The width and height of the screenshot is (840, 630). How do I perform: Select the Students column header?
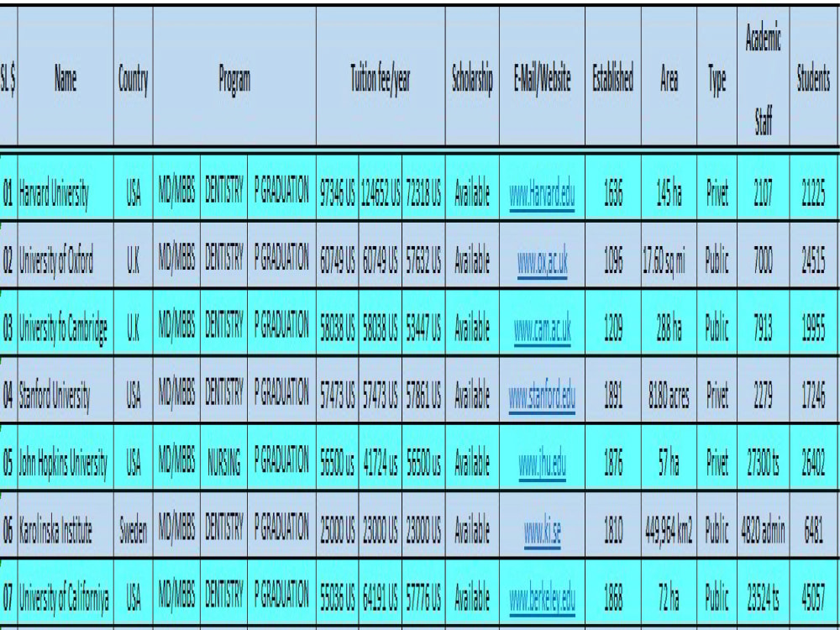813,78
